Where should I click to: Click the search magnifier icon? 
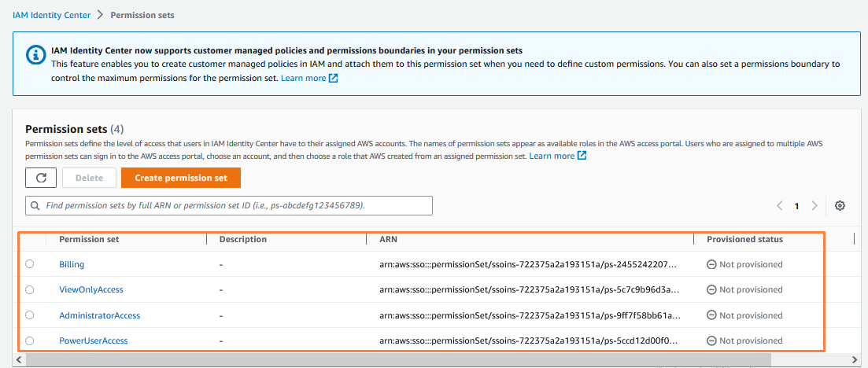pos(35,206)
